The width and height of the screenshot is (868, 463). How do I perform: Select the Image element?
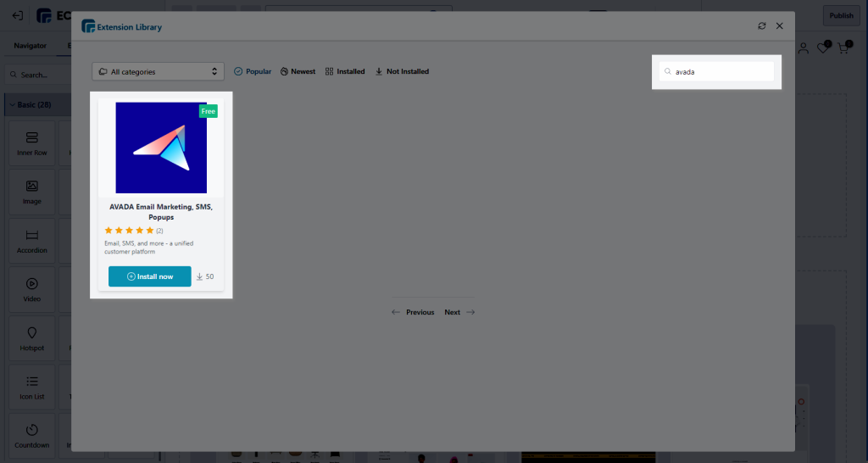(32, 192)
